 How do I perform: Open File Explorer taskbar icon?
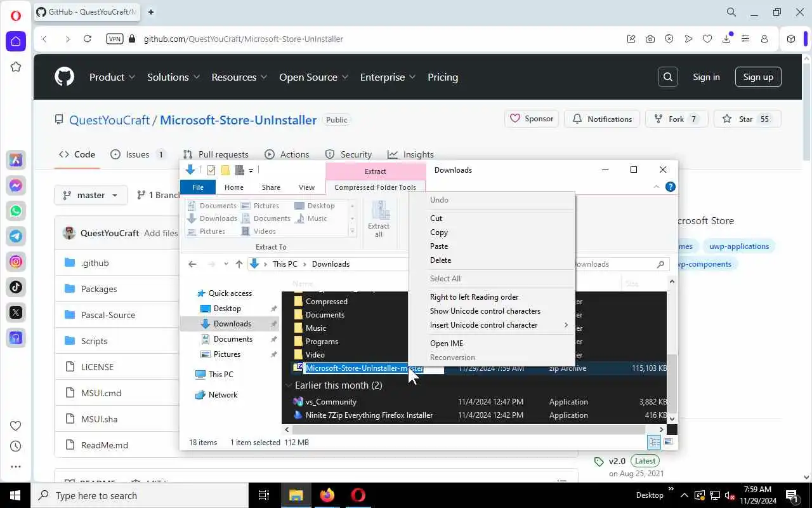296,495
